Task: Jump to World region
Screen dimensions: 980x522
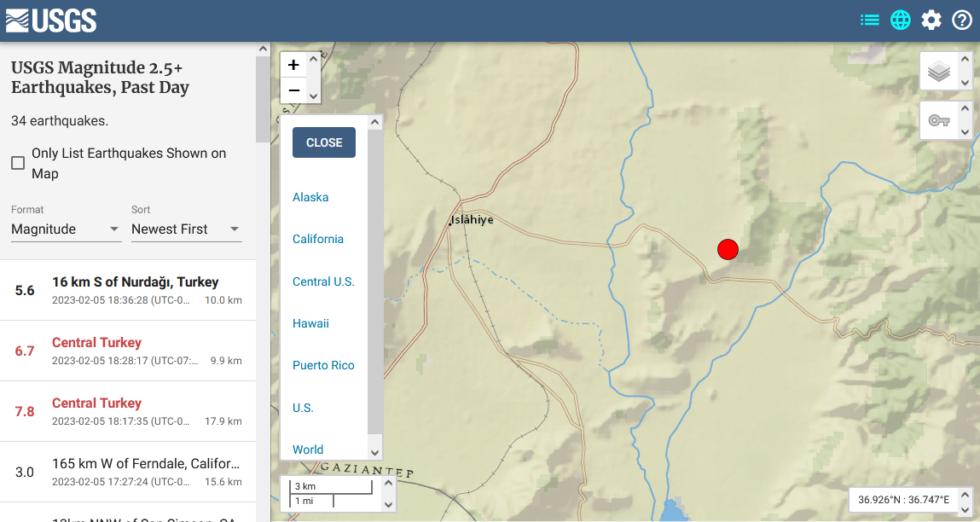Action: (308, 449)
